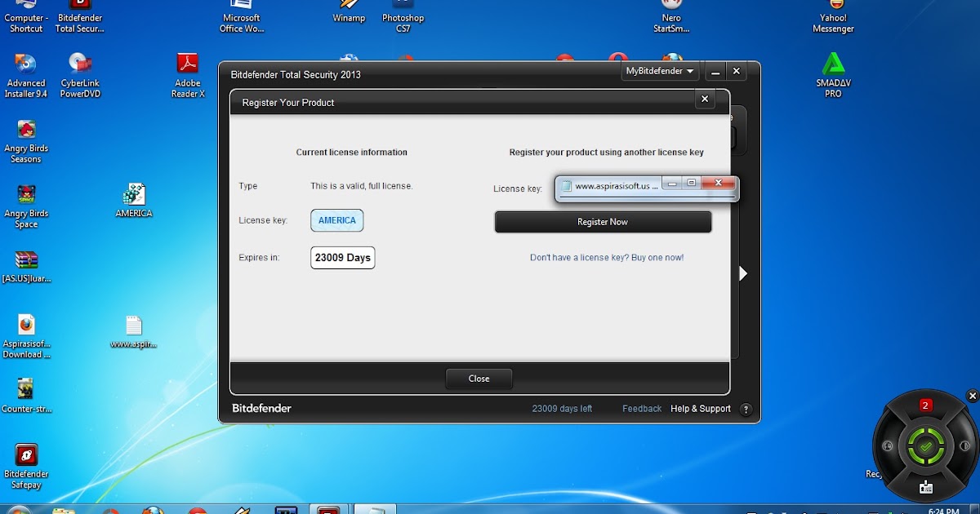Open the Buy one now link

[x=607, y=258]
